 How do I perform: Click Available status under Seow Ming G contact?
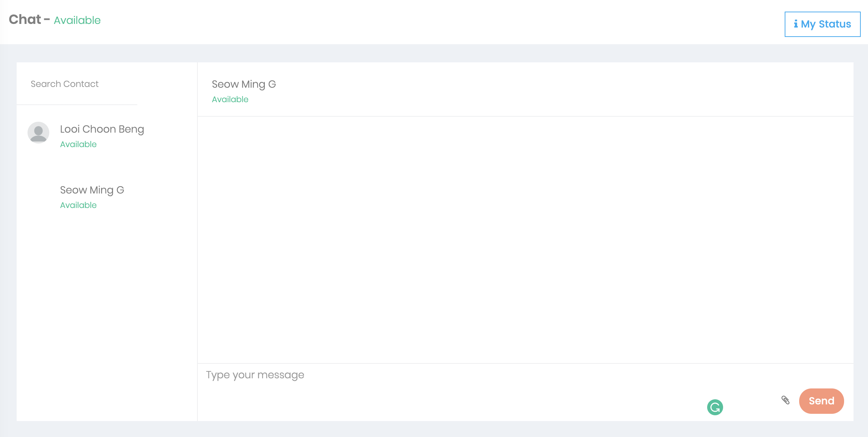pos(78,205)
